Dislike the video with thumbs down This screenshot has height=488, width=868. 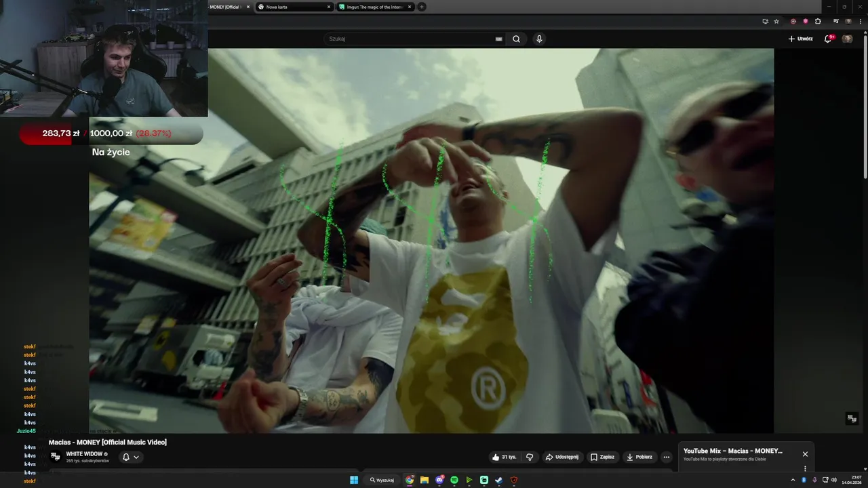[x=530, y=457]
